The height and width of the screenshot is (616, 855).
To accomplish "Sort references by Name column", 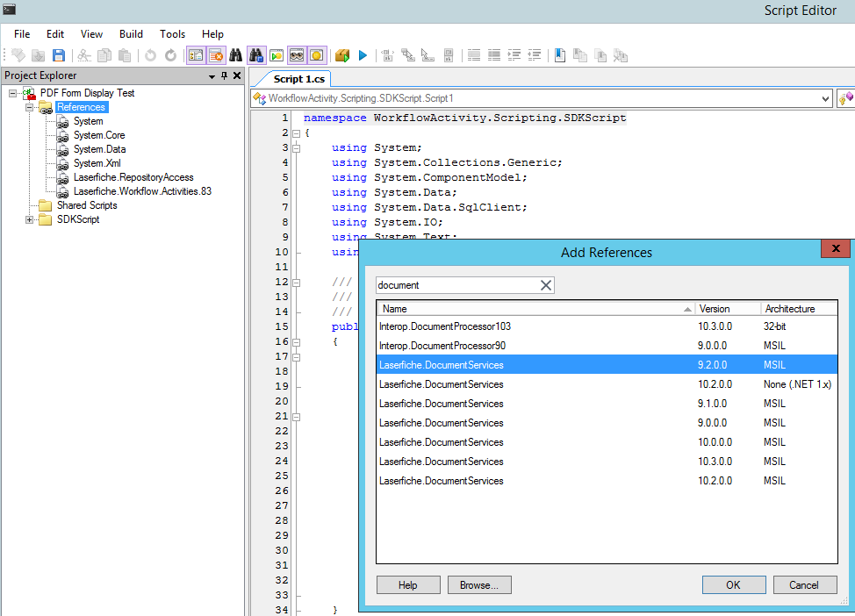I will pyautogui.click(x=536, y=309).
